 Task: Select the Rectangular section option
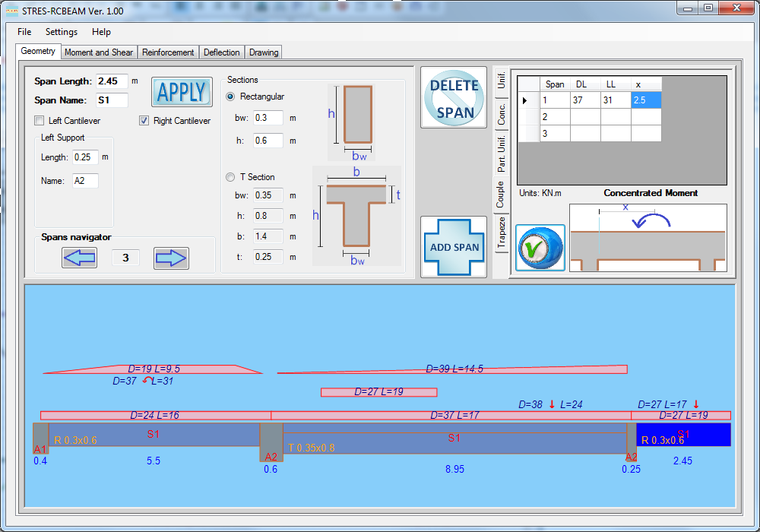pyautogui.click(x=230, y=97)
